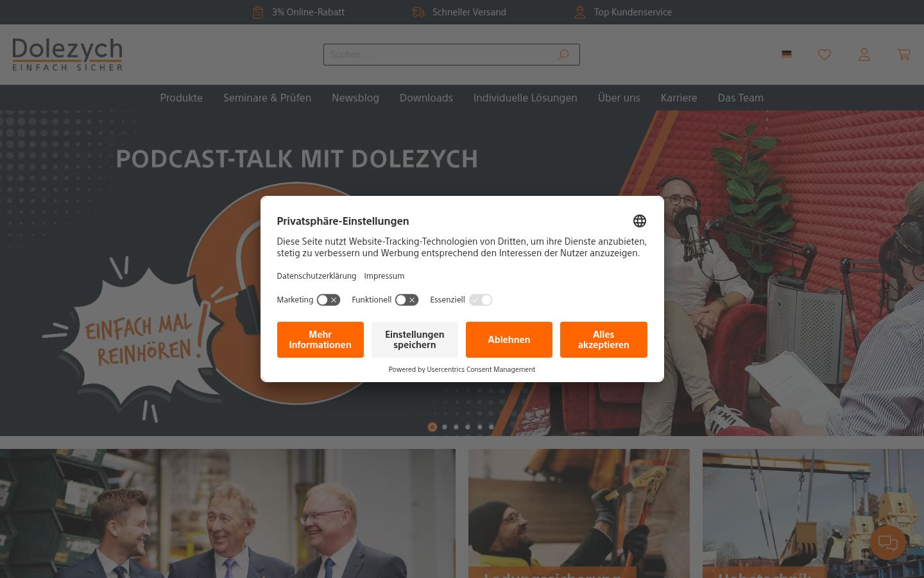924x578 pixels.
Task: Click Einstellungen speichern button
Action: 415,340
